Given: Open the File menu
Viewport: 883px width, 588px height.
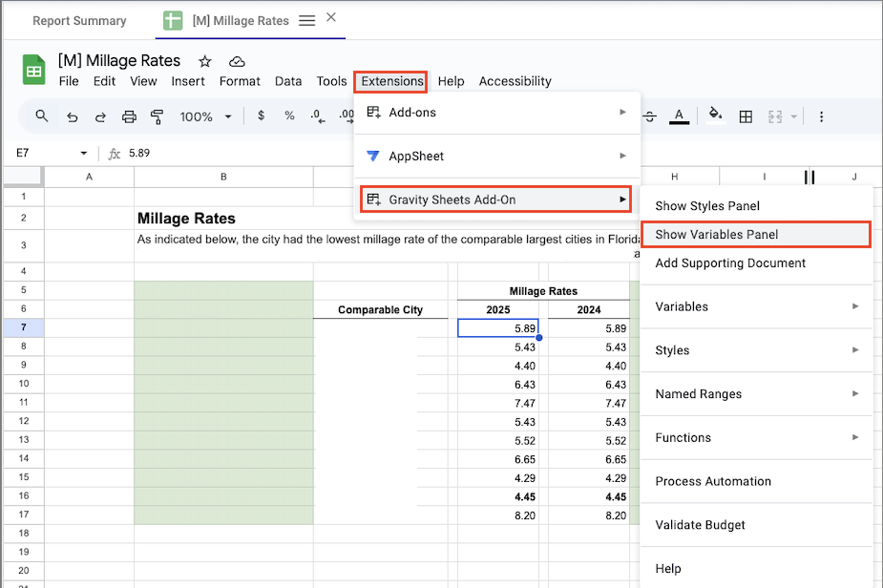Looking at the screenshot, I should (x=69, y=81).
